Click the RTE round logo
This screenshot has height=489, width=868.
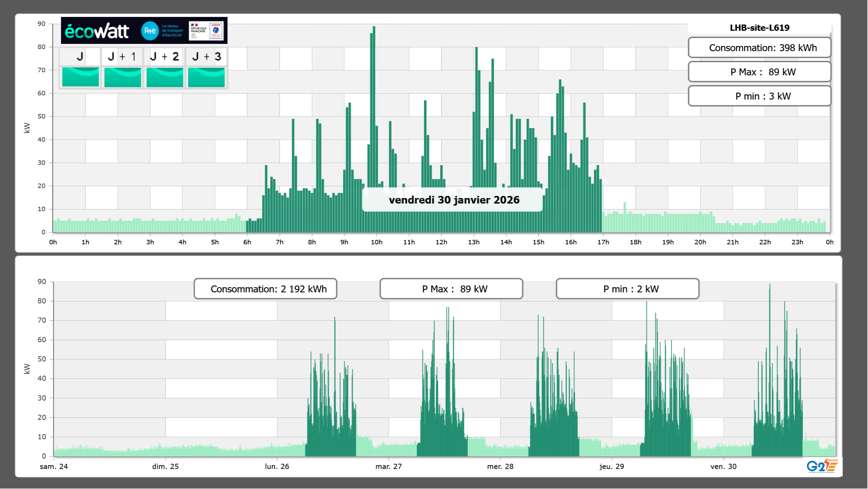click(x=150, y=31)
